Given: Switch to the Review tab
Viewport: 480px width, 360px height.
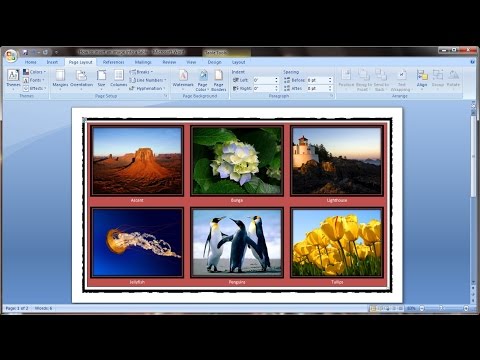Looking at the screenshot, I should 169,62.
